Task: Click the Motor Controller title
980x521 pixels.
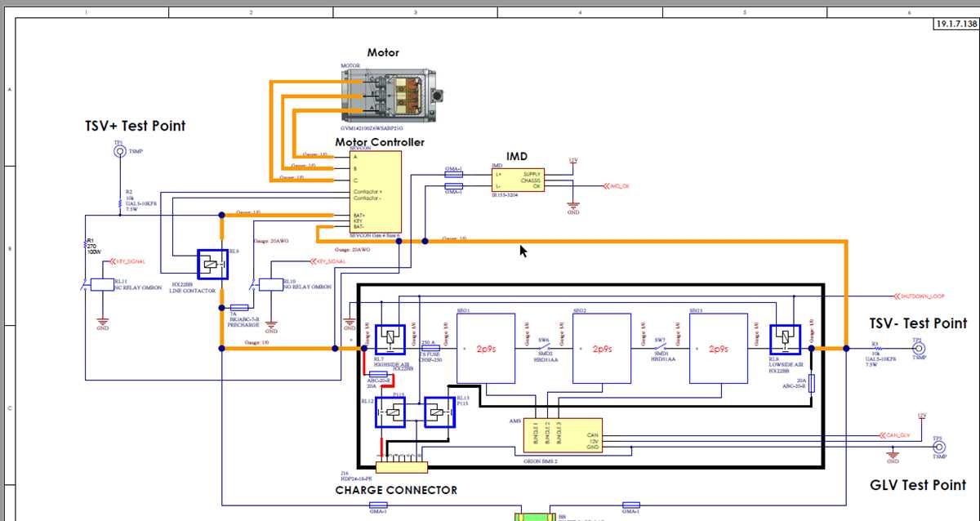Action: pyautogui.click(x=380, y=142)
